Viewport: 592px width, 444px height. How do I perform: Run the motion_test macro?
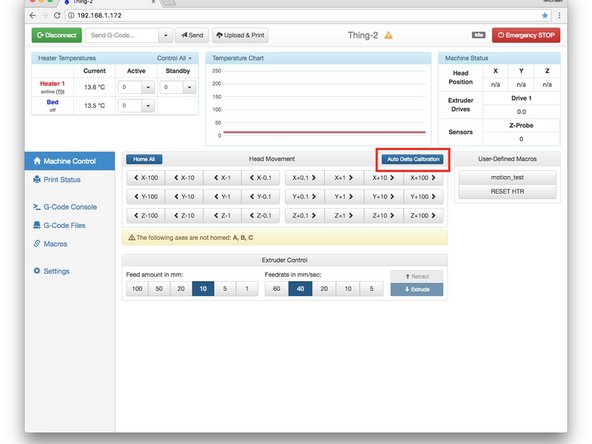tap(507, 177)
